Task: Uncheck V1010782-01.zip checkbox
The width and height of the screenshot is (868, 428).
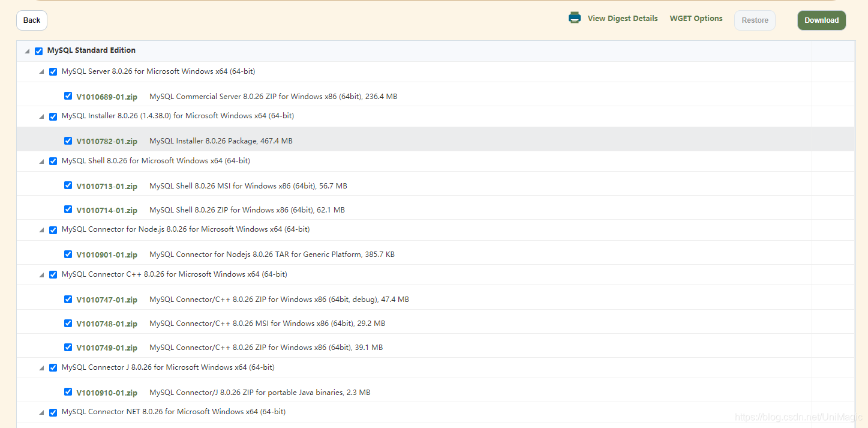Action: pos(68,141)
